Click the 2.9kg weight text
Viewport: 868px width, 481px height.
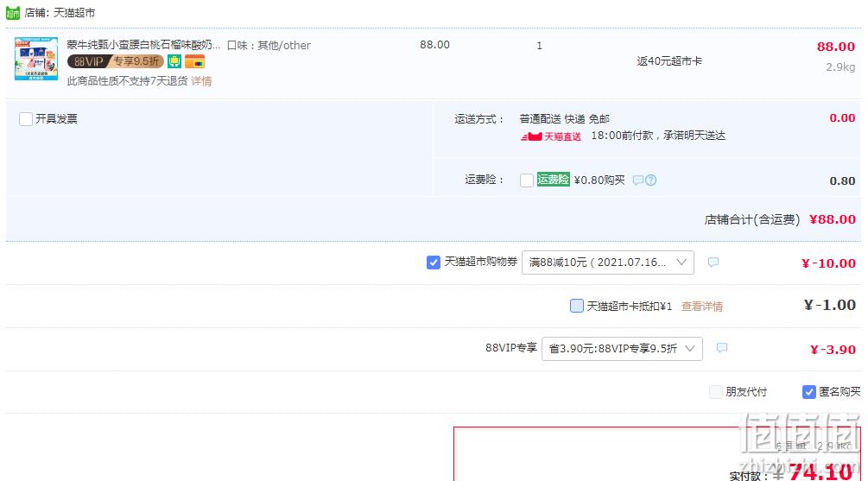click(x=841, y=67)
